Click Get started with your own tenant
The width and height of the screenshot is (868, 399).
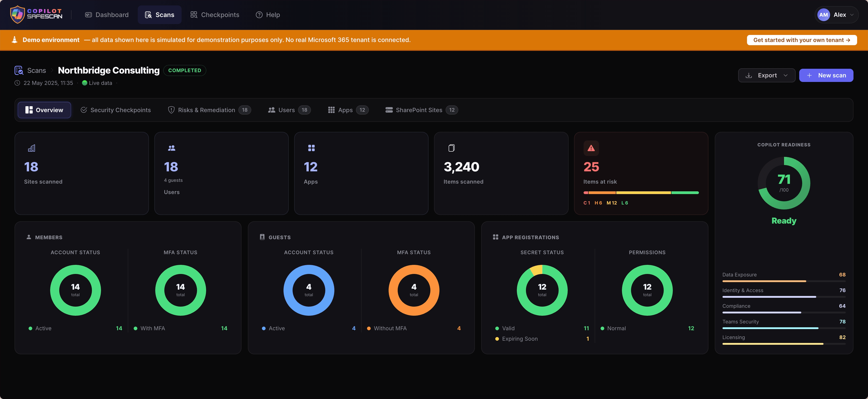(x=802, y=40)
